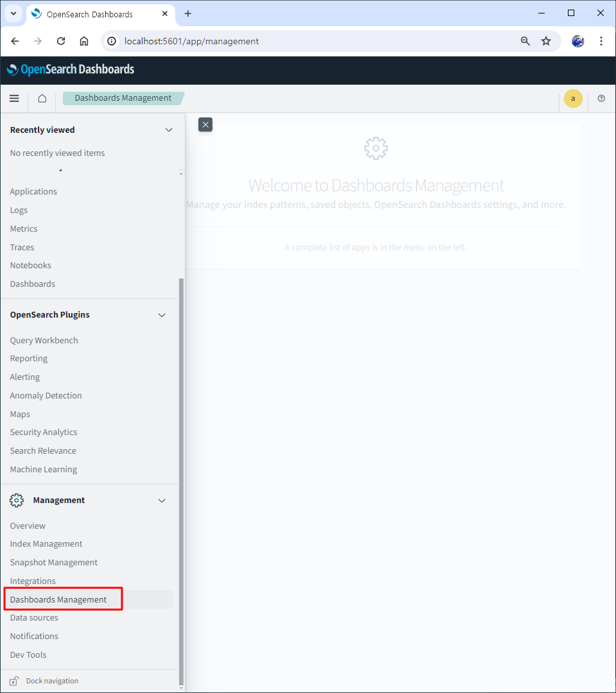
Task: Open Search Relevance plugin
Action: pos(43,451)
